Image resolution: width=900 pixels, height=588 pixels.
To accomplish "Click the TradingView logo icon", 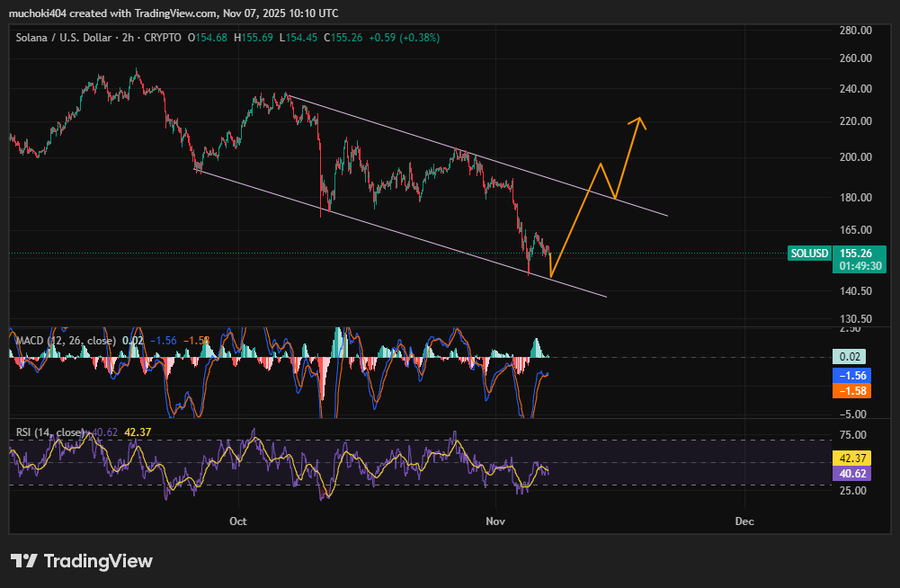I will tap(24, 561).
